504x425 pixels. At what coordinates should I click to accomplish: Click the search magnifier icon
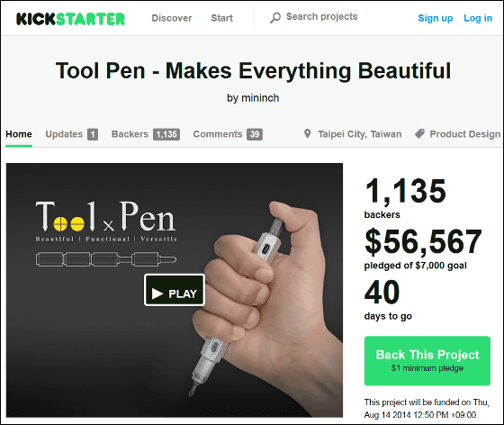(x=275, y=18)
